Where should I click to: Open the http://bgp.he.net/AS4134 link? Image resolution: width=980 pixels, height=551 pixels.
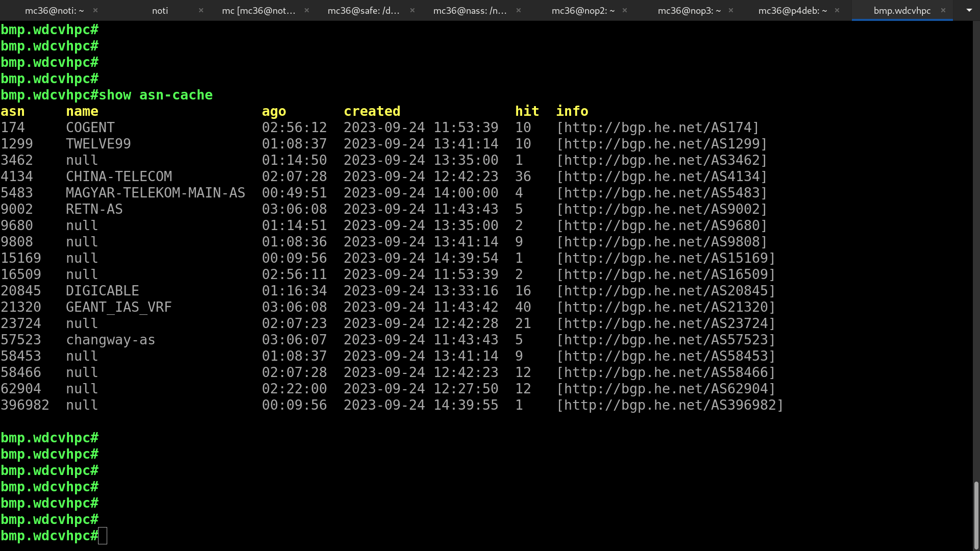(661, 177)
